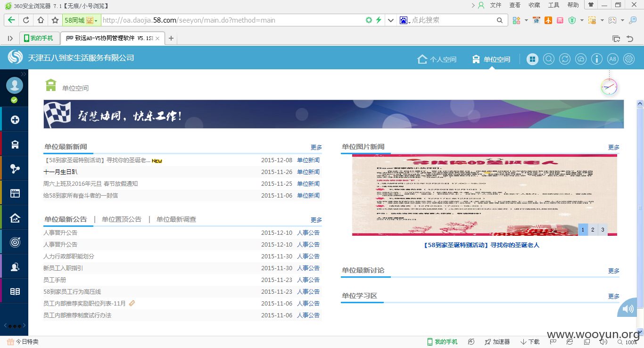Image resolution: width=644 pixels, height=348 pixels.
Task: Open 十一月生日趴 news link
Action: [x=60, y=172]
